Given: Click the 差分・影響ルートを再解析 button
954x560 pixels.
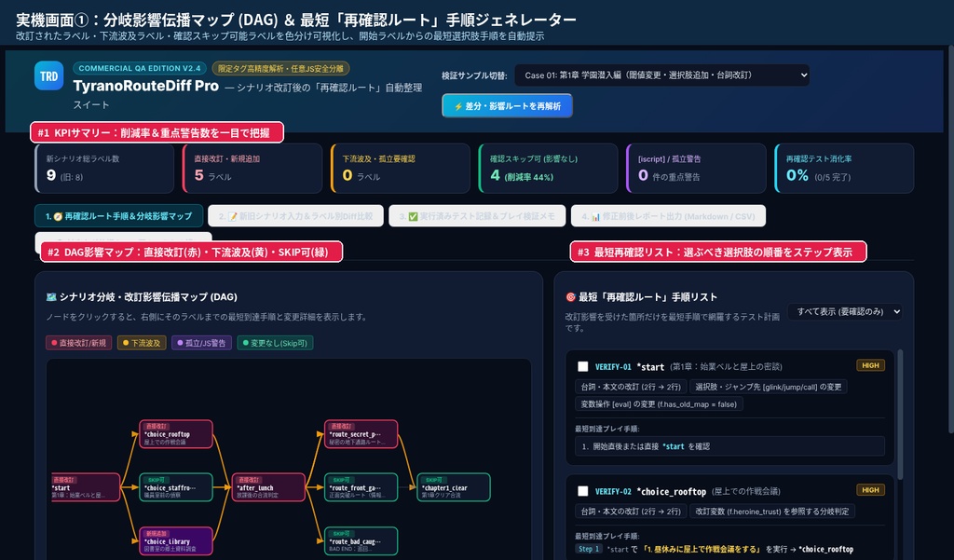Looking at the screenshot, I should 507,106.
